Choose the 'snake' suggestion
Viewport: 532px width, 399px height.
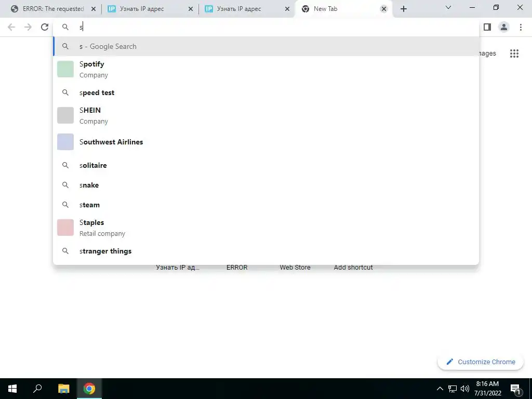266,185
